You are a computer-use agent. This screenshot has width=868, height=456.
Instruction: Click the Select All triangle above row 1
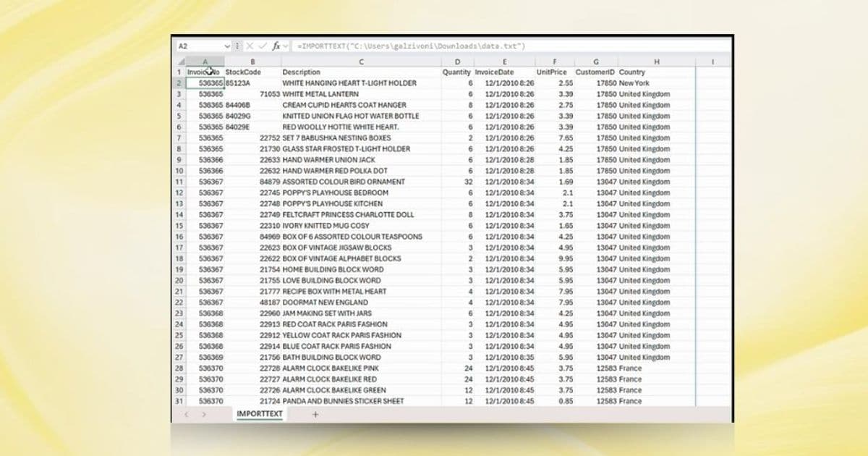(180, 62)
